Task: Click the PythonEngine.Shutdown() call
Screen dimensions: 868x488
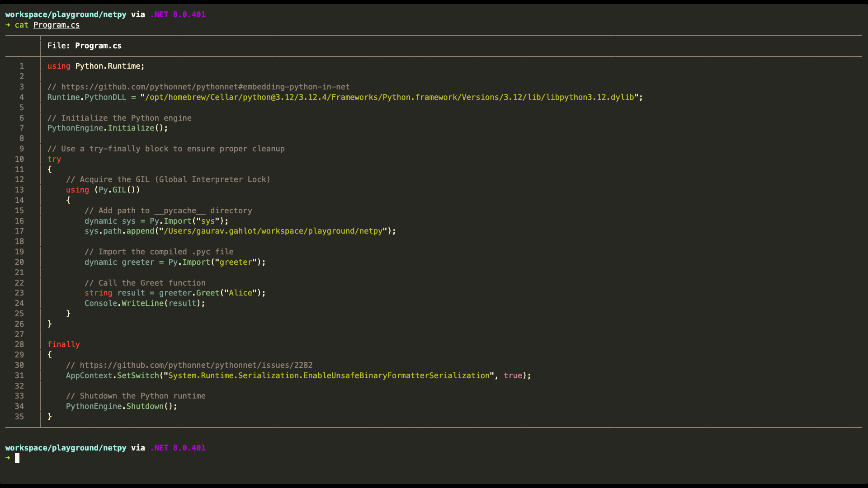Action: tap(122, 406)
